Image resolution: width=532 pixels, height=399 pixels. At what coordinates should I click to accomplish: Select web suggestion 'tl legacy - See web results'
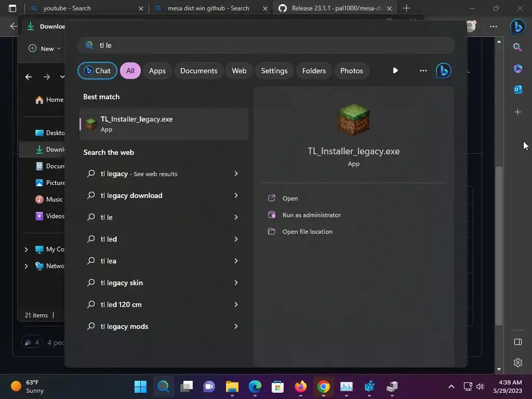pos(164,174)
